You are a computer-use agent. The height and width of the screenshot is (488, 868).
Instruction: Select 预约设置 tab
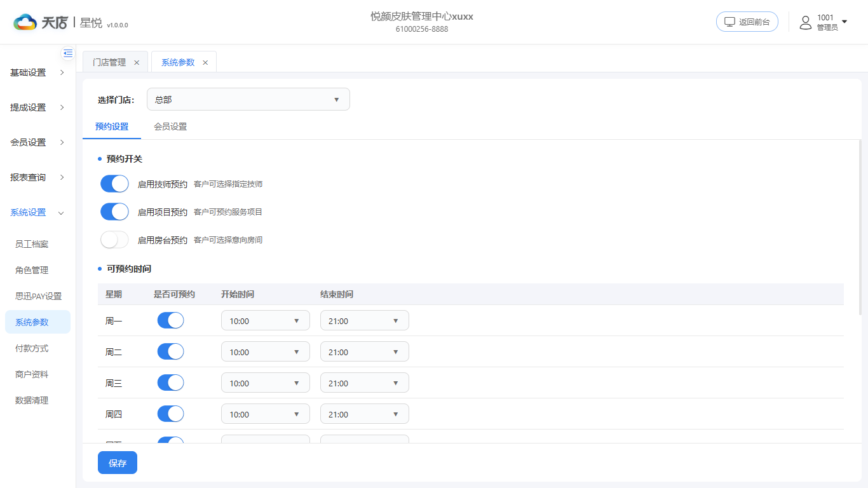coord(112,126)
